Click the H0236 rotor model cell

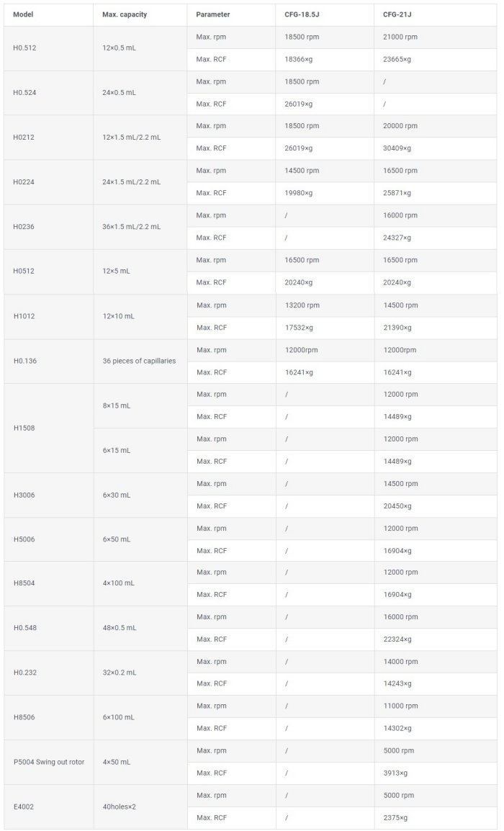tap(24, 227)
